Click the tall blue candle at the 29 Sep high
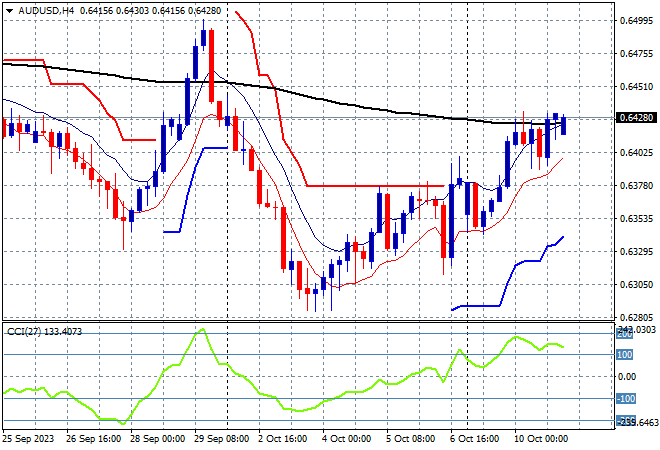The height and width of the screenshot is (450, 660). [x=204, y=37]
